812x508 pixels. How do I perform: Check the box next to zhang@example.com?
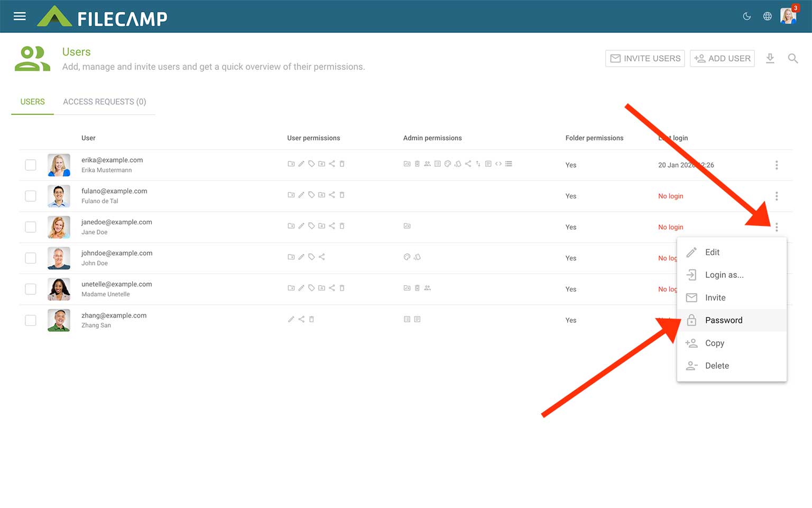pos(31,320)
